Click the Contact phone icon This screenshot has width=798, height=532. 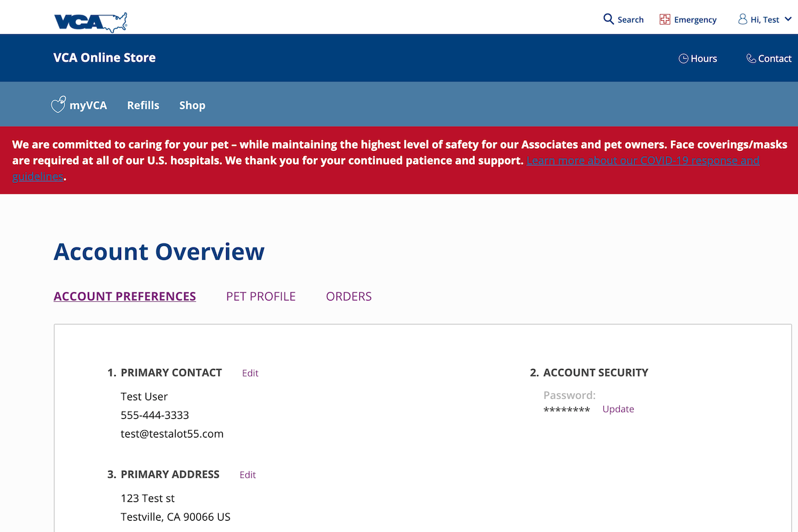751,59
